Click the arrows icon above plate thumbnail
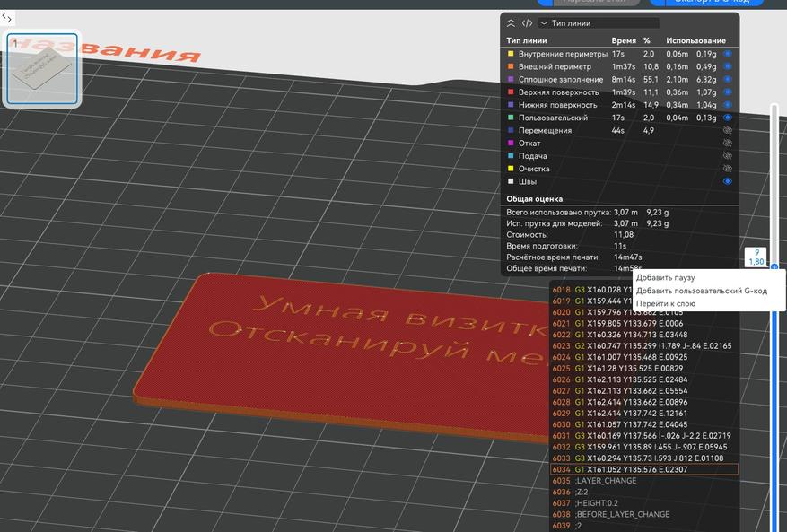 7,17
